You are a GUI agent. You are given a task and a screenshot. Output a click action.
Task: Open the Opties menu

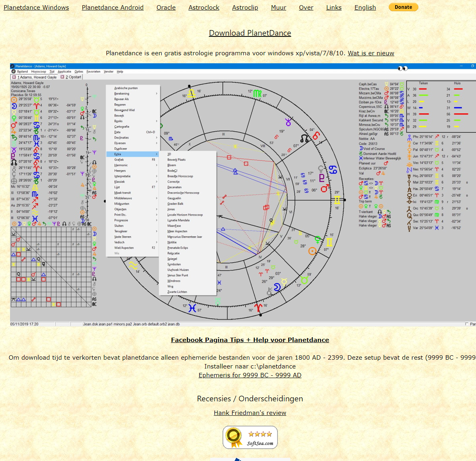[x=78, y=72]
